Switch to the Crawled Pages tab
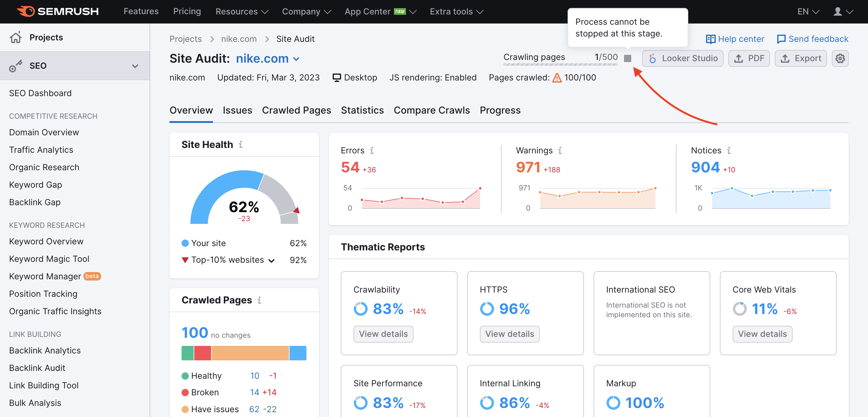 tap(296, 110)
